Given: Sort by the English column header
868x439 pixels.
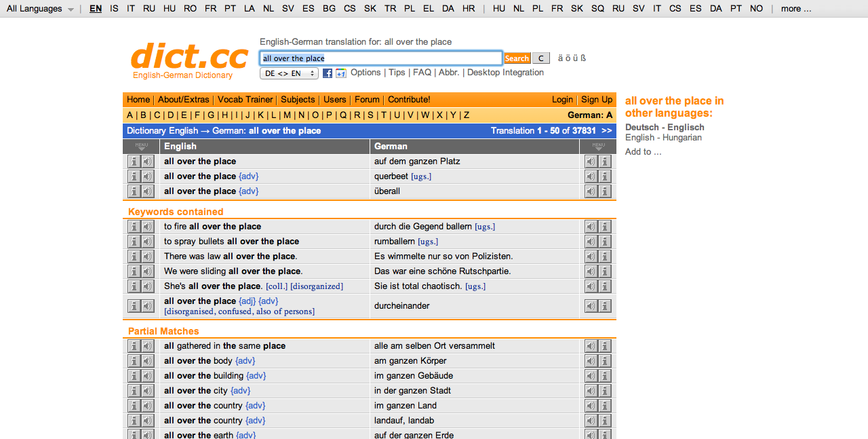Looking at the screenshot, I should [180, 146].
